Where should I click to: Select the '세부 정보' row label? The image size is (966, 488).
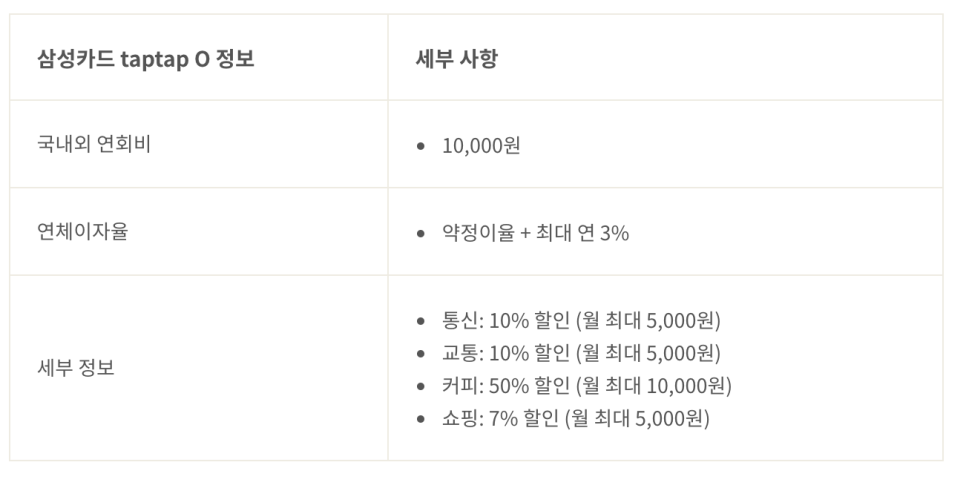(76, 368)
